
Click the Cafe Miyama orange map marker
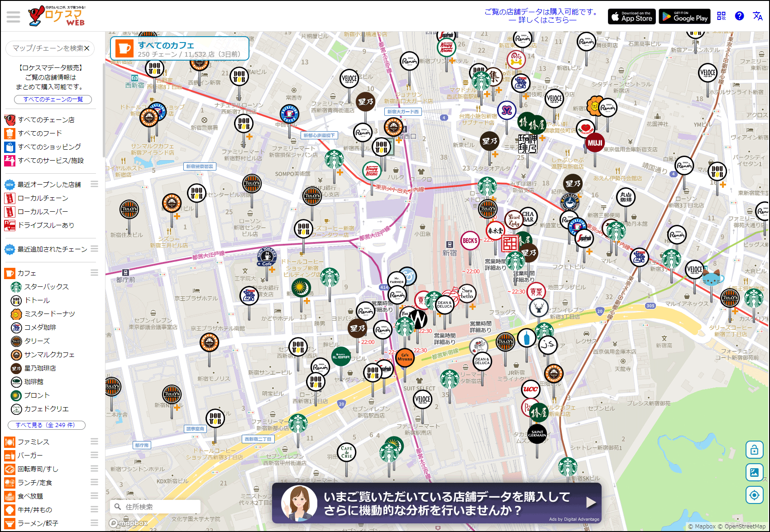405,357
